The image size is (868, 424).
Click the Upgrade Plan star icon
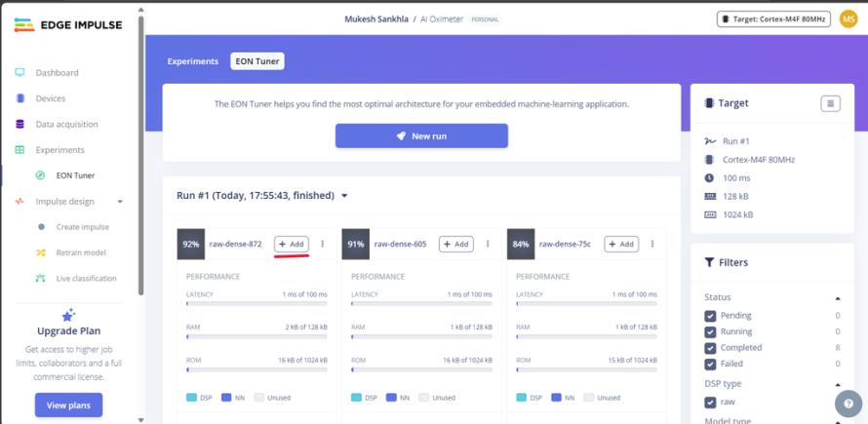pos(68,315)
